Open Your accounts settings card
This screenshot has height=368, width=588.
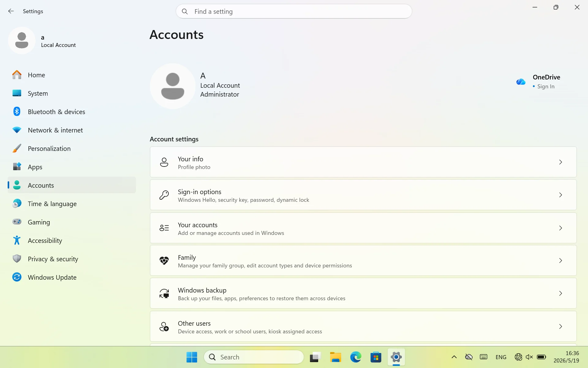363,228
